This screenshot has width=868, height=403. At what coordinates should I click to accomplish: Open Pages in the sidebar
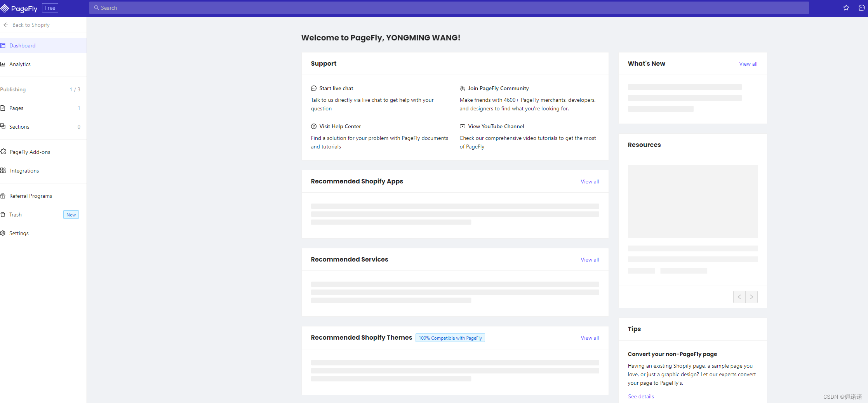[43, 108]
